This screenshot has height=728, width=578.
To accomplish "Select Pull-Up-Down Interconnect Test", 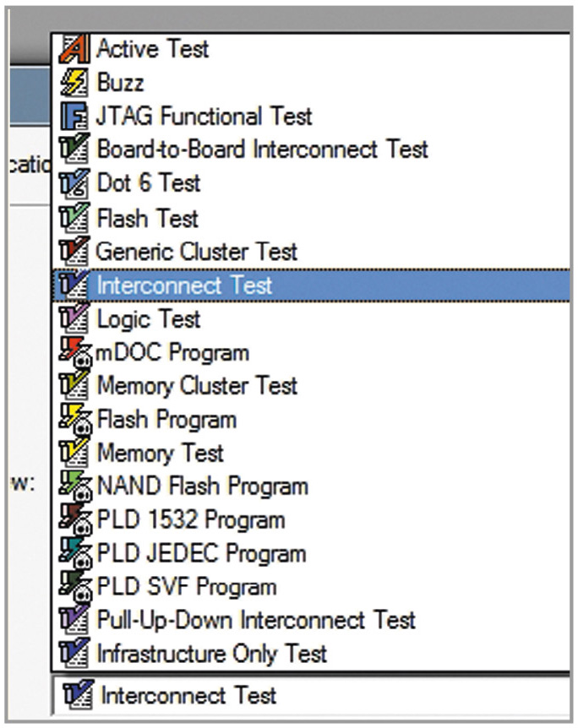I will (256, 621).
